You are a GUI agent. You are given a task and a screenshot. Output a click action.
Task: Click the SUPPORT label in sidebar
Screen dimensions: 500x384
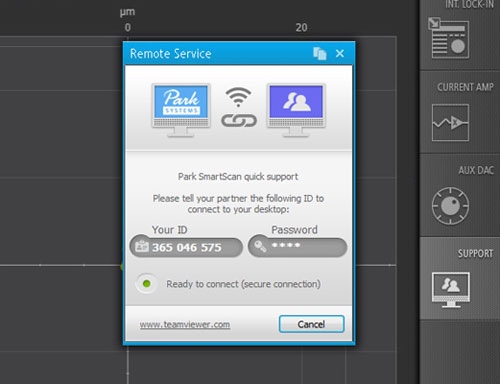coord(475,254)
